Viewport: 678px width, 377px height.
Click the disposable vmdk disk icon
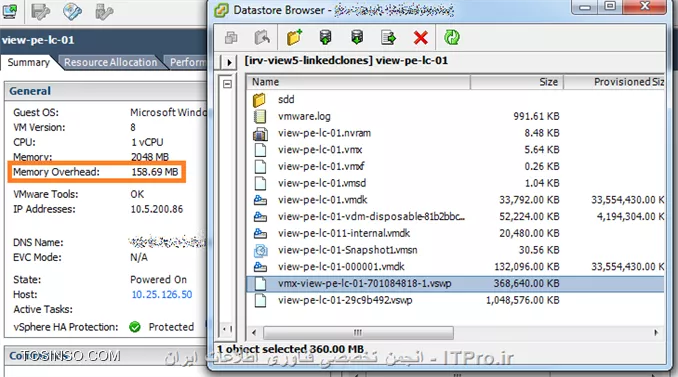click(260, 217)
